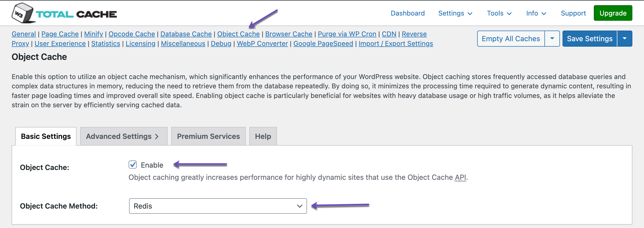Open the Page Cache settings link
644x228 pixels.
[x=60, y=34]
